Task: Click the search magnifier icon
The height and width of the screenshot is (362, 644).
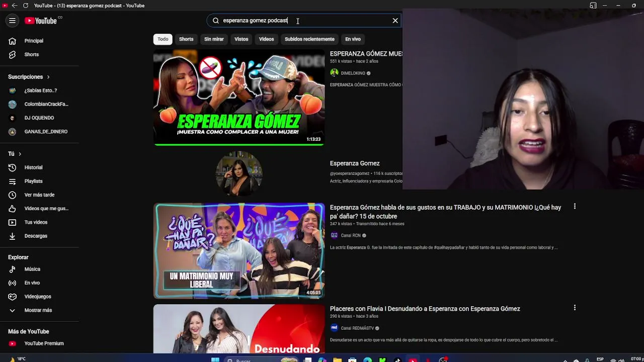Action: point(215,21)
